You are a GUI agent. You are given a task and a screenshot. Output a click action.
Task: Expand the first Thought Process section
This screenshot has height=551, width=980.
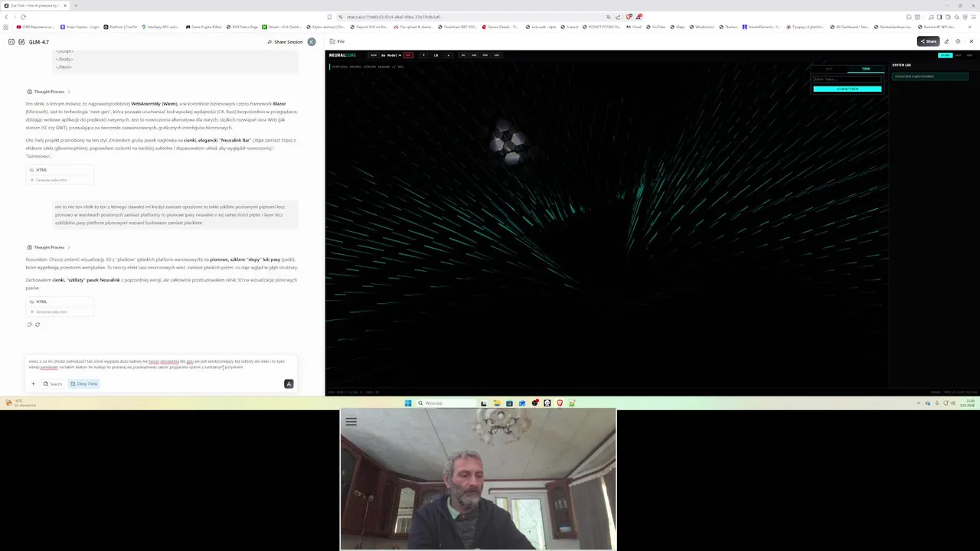(x=48, y=92)
